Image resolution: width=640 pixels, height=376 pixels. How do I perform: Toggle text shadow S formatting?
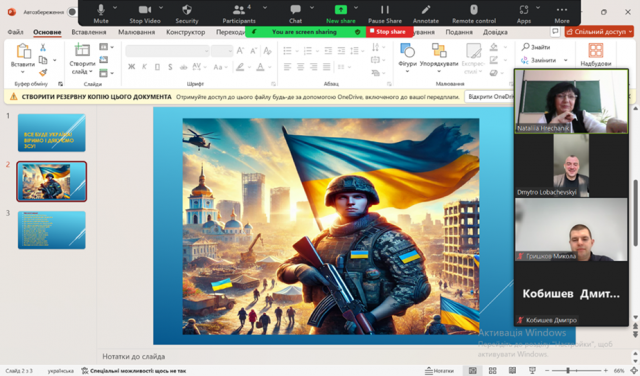170,67
